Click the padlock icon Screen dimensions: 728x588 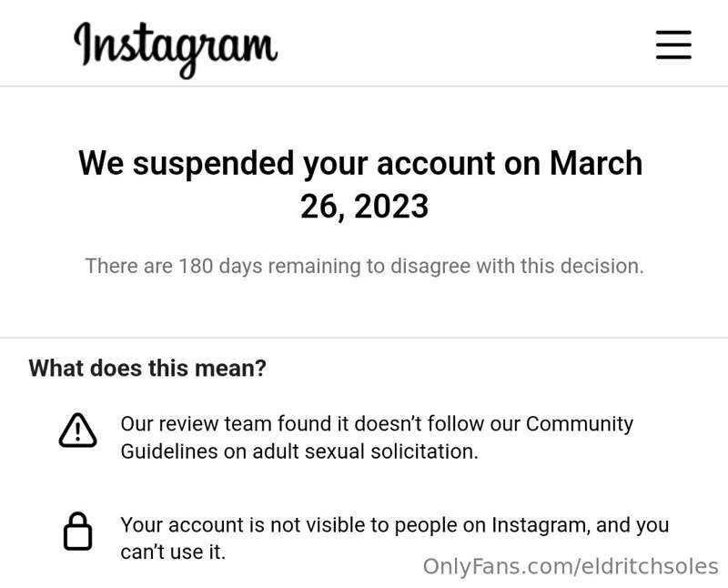pyautogui.click(x=77, y=532)
